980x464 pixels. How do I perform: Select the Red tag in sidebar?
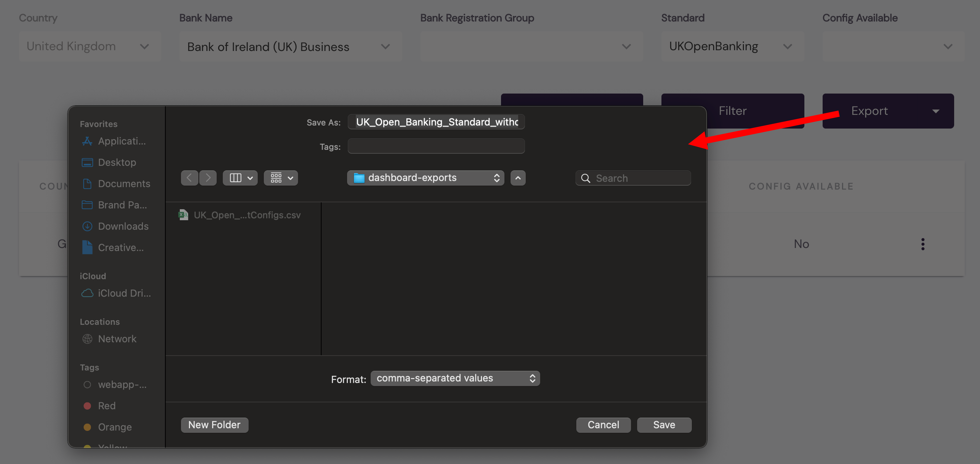106,406
